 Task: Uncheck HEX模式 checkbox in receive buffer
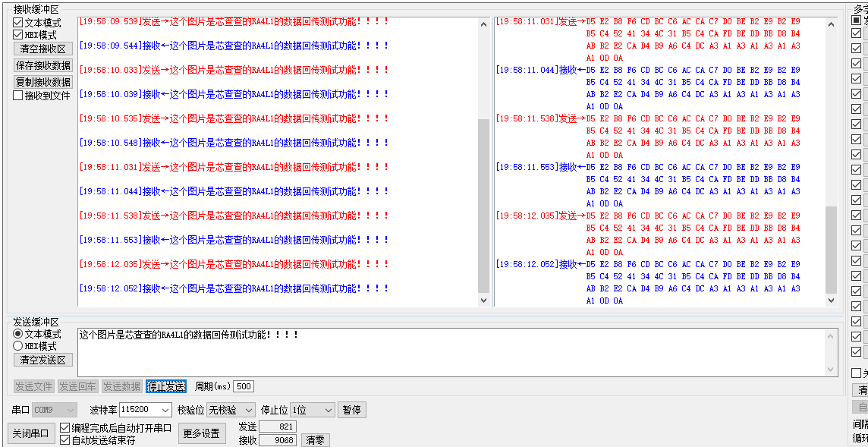pyautogui.click(x=18, y=35)
